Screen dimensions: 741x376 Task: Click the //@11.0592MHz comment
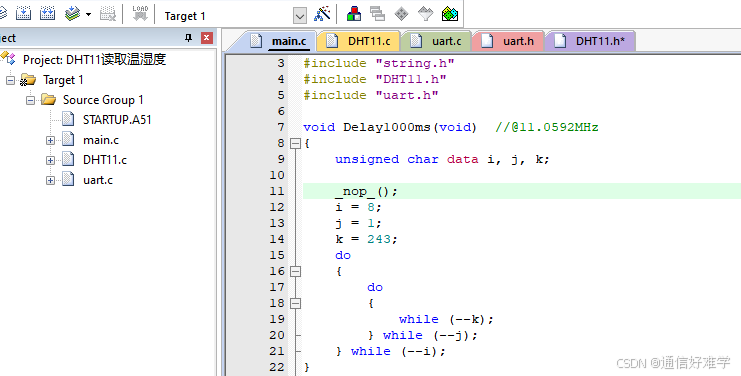547,128
